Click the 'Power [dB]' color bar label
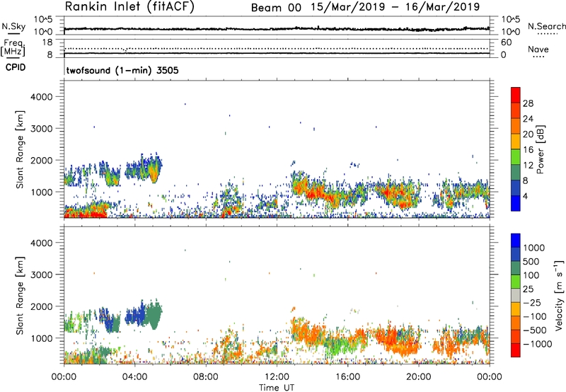The image size is (566, 392). point(540,149)
